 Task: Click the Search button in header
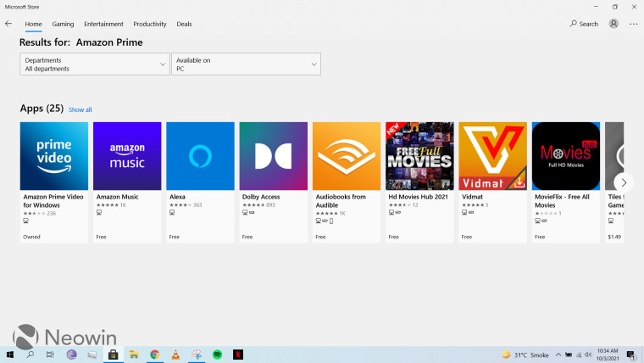click(584, 24)
